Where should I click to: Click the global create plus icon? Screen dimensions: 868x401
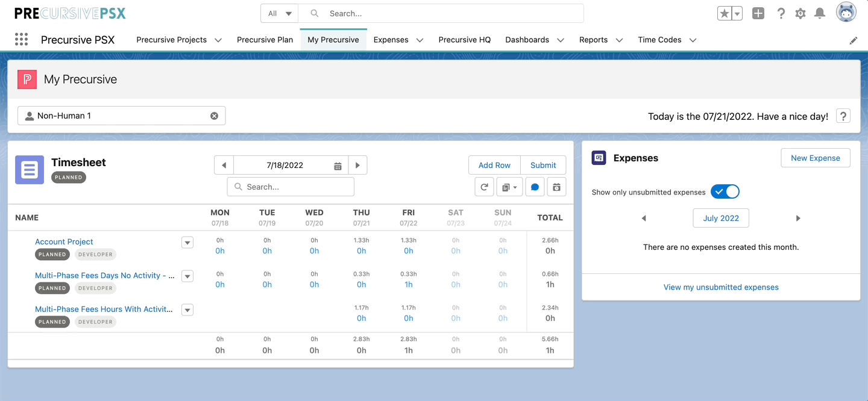[758, 13]
